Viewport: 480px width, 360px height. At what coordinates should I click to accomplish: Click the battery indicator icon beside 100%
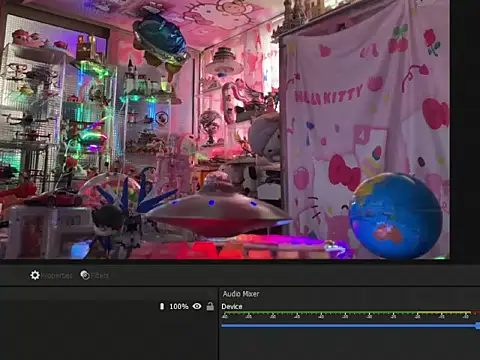pos(162,306)
